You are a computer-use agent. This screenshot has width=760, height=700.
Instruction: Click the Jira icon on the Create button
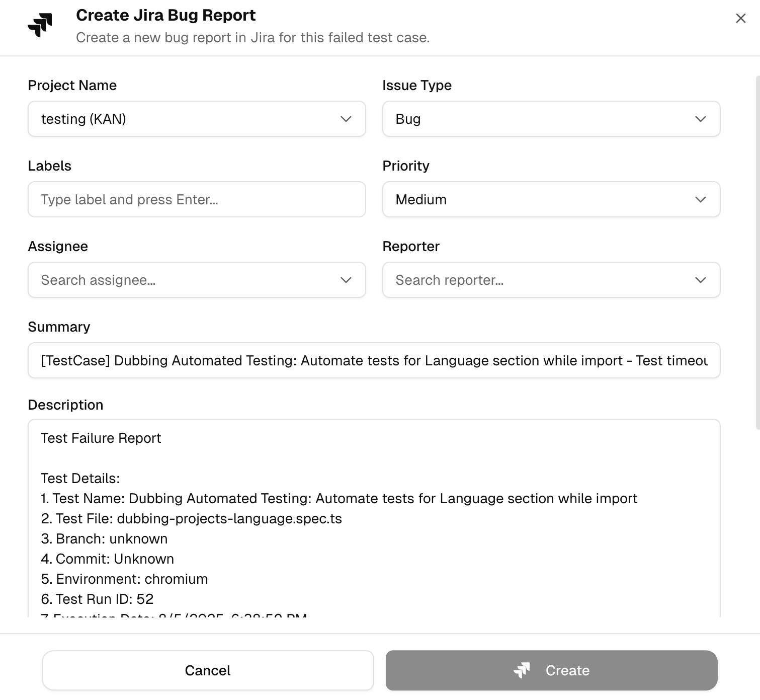click(x=522, y=670)
